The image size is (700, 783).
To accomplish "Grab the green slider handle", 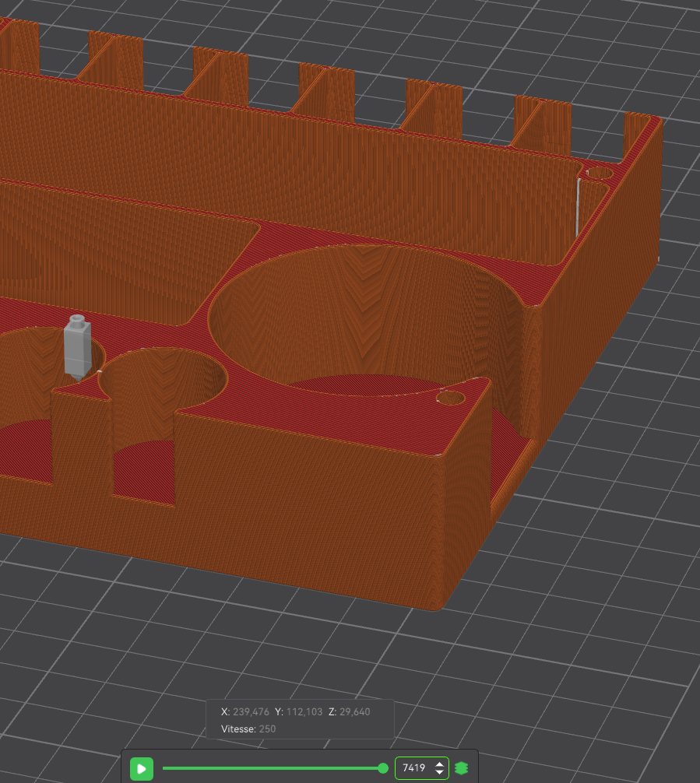I will click(x=383, y=768).
